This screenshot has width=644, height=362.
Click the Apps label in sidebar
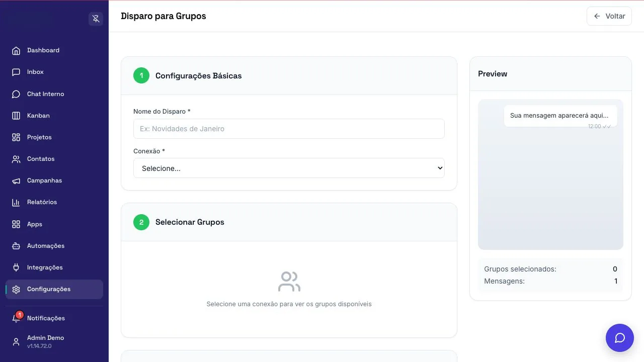pyautogui.click(x=35, y=224)
